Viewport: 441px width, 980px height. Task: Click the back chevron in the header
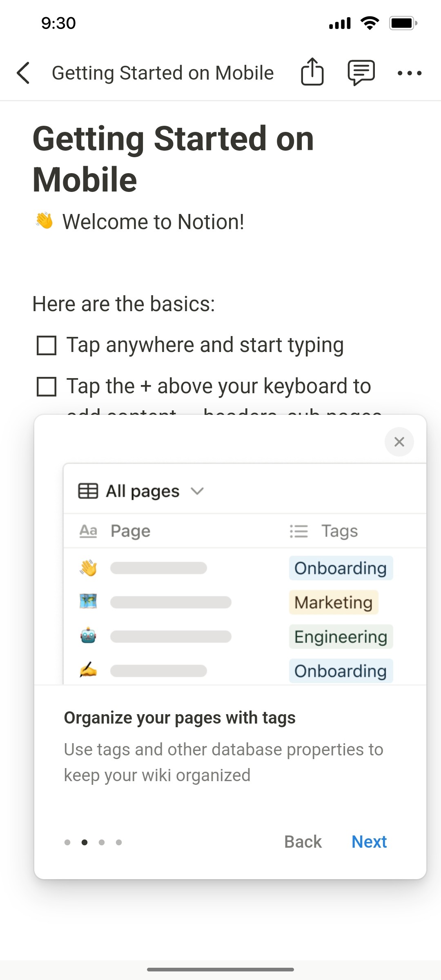[23, 72]
